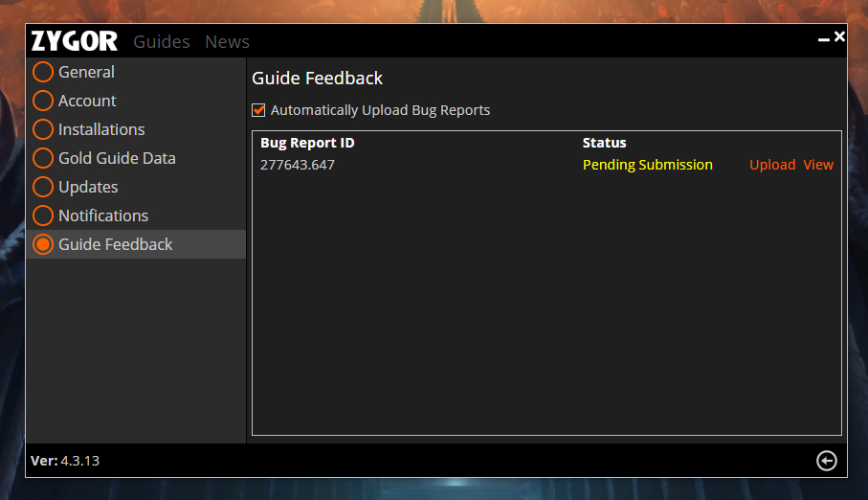Click the Pending Submission status text

(648, 165)
